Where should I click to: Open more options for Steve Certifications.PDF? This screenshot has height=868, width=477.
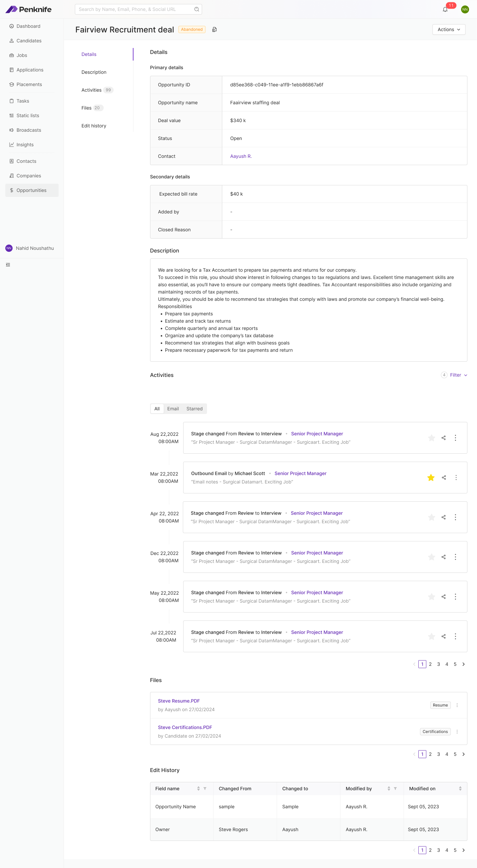click(457, 732)
